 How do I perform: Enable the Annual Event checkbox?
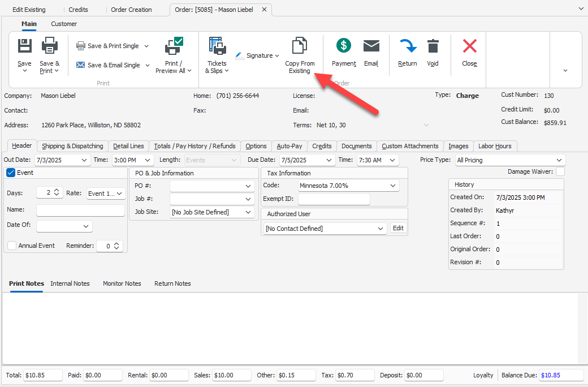[12, 246]
